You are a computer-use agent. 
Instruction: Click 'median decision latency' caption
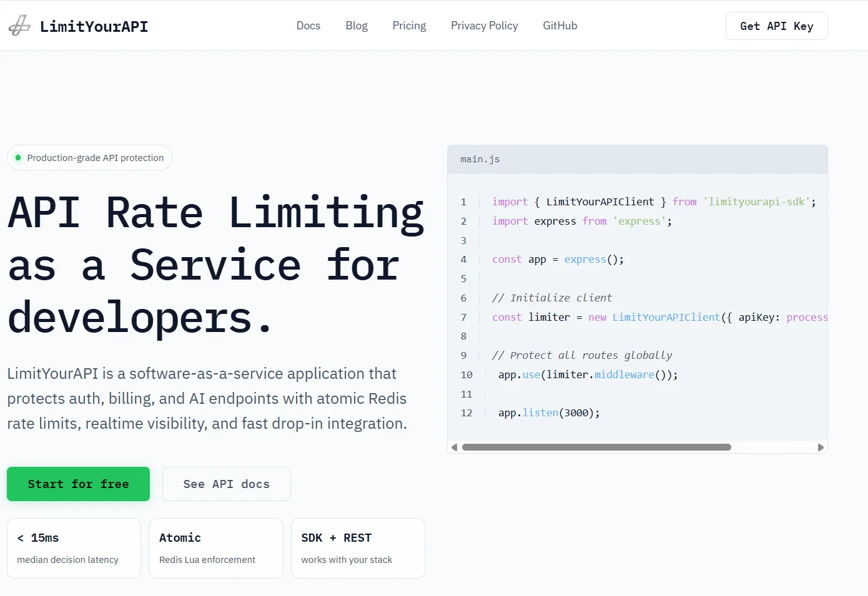(x=67, y=560)
